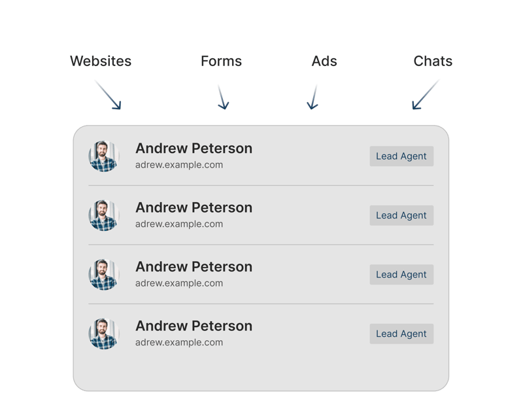Choose the Ads source label
Screen dimensions: 523x420
pyautogui.click(x=324, y=61)
